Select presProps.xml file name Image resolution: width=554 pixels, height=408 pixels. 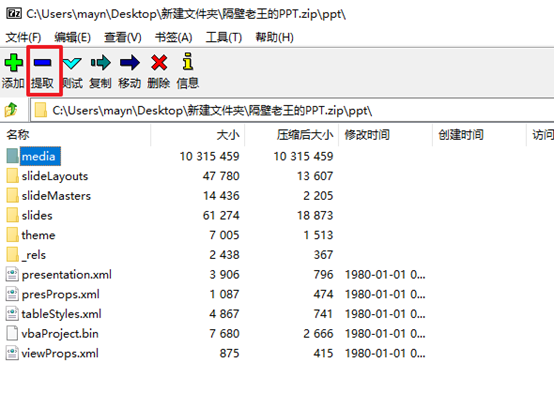(60, 294)
